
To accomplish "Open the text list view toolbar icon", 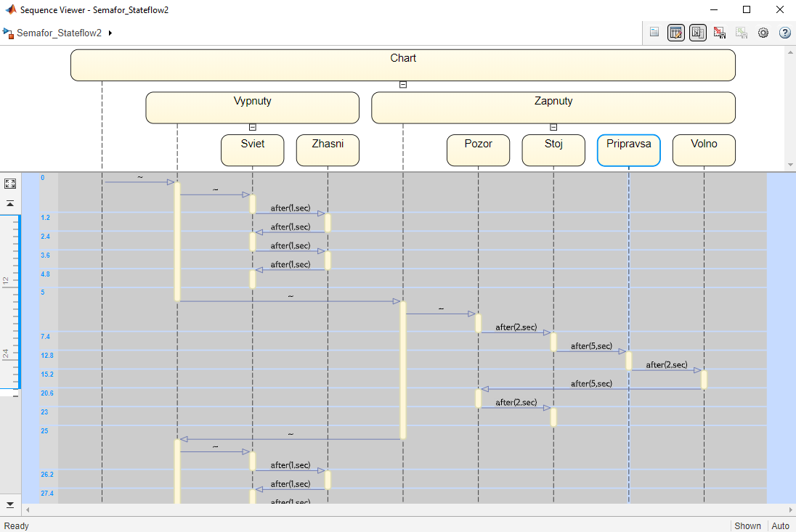I will tap(654, 33).
